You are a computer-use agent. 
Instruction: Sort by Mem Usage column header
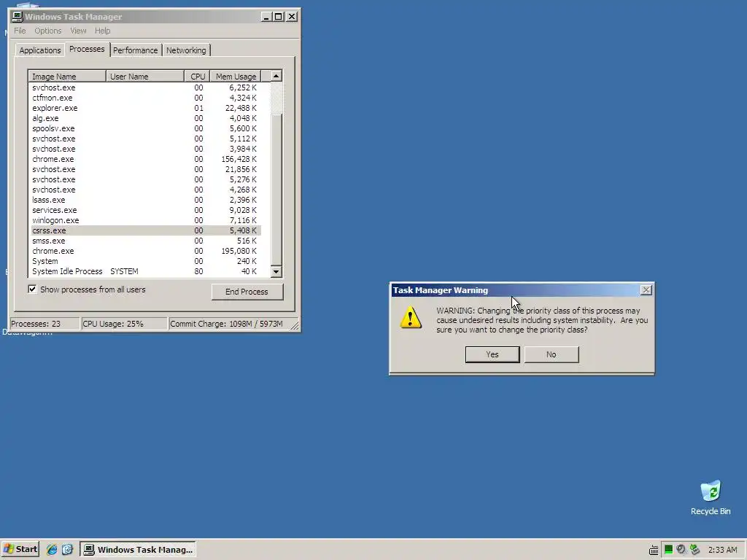[x=236, y=76]
